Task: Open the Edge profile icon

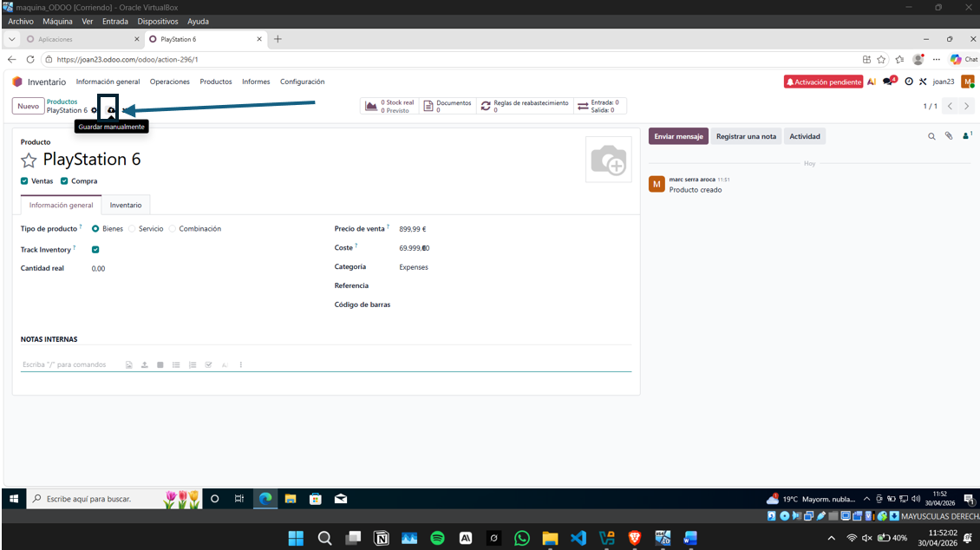Action: tap(918, 59)
